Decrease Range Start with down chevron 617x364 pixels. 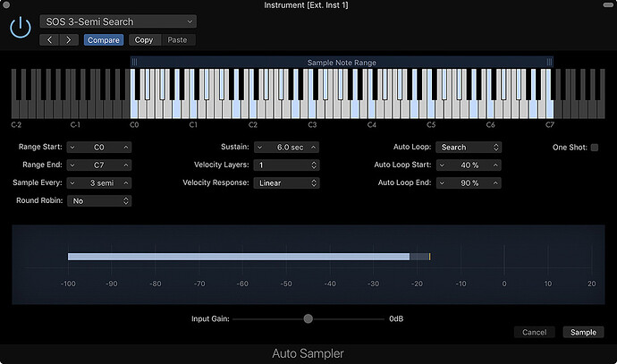point(72,148)
